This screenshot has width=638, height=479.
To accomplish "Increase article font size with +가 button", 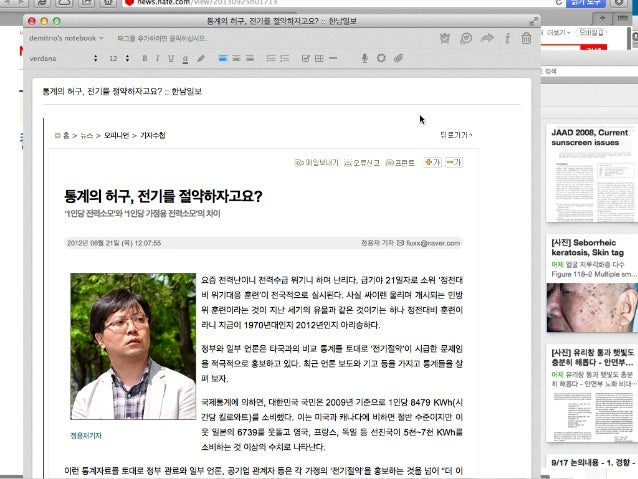I will [433, 162].
